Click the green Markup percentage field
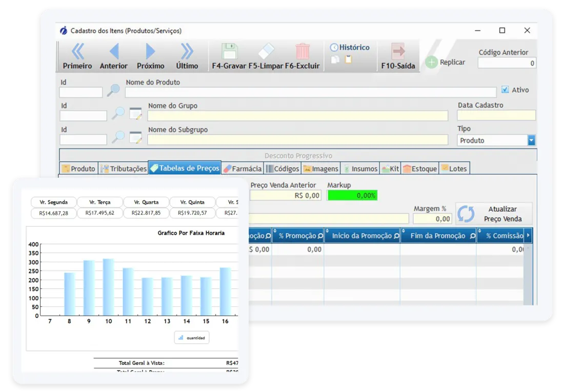The height and width of the screenshot is (392, 564). [x=352, y=195]
